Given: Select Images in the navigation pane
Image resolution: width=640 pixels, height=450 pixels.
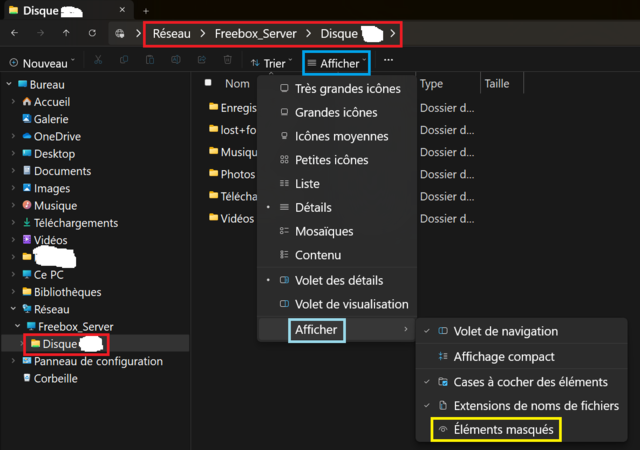Looking at the screenshot, I should pyautogui.click(x=47, y=188).
